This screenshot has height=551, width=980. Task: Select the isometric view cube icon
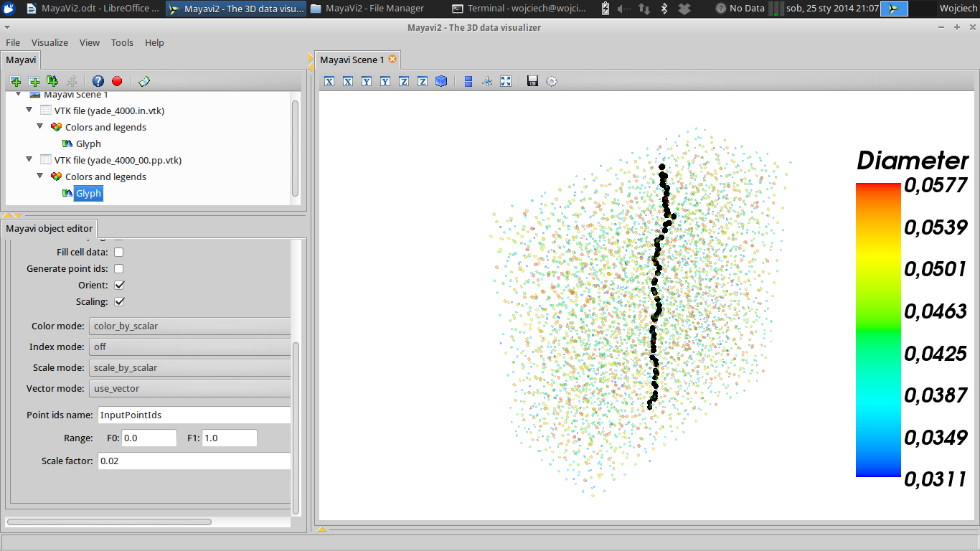tap(440, 81)
